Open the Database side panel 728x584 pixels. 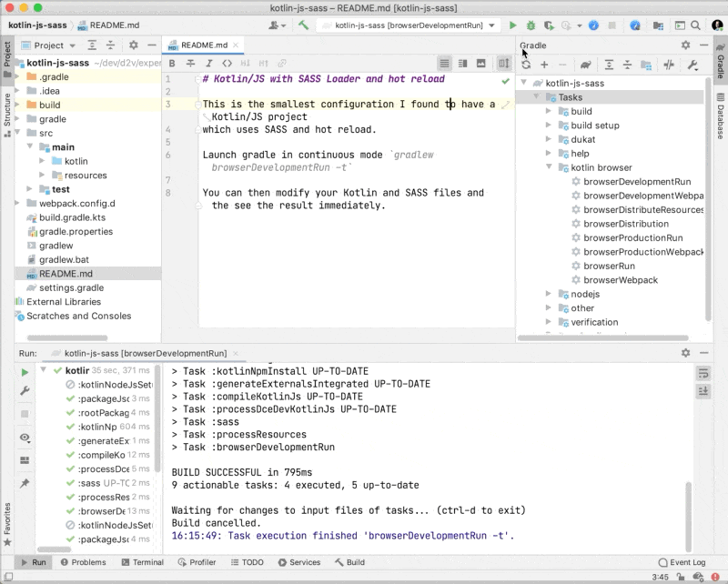pyautogui.click(x=720, y=116)
